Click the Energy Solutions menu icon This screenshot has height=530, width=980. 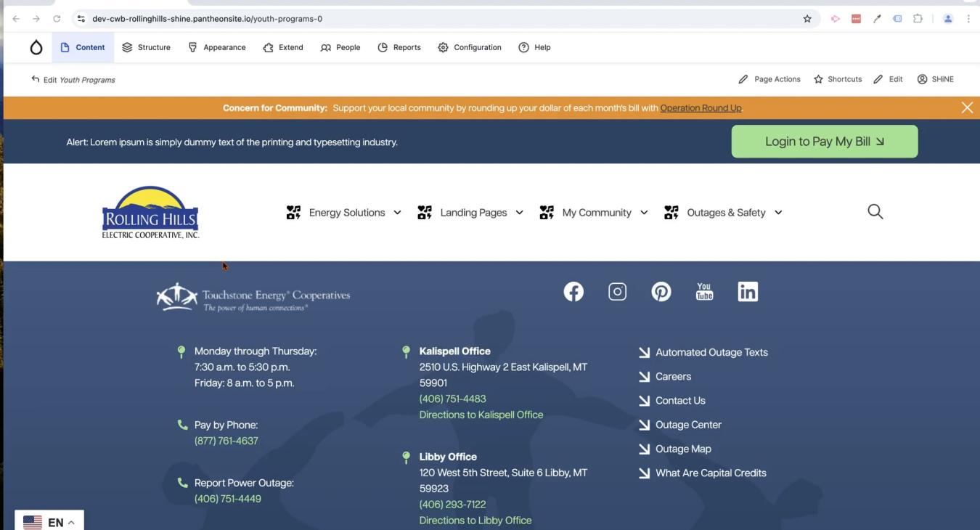[x=293, y=213]
